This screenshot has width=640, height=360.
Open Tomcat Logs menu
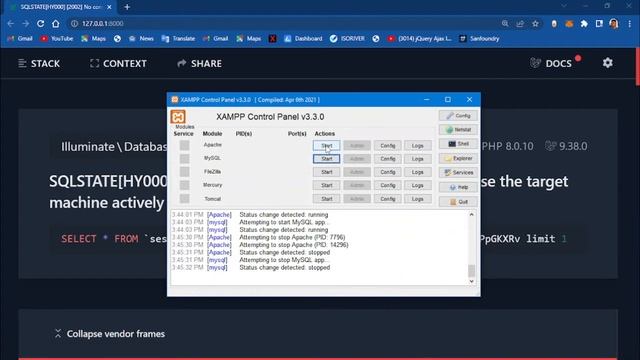(418, 199)
